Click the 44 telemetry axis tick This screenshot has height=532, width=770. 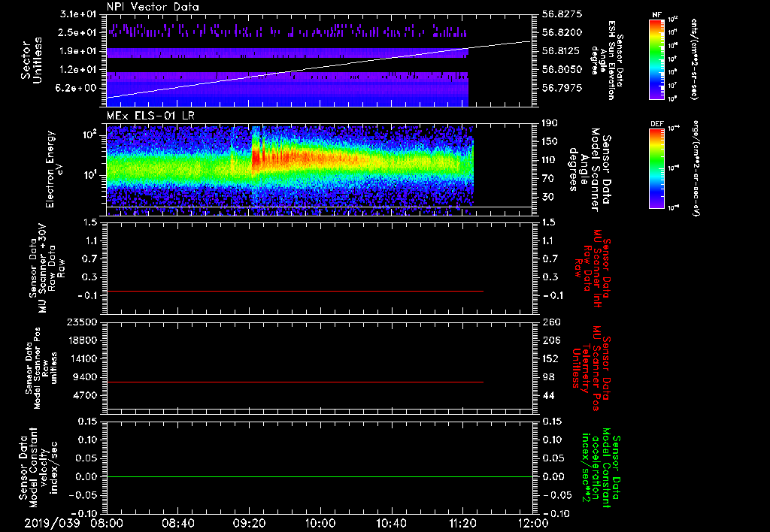pos(548,395)
